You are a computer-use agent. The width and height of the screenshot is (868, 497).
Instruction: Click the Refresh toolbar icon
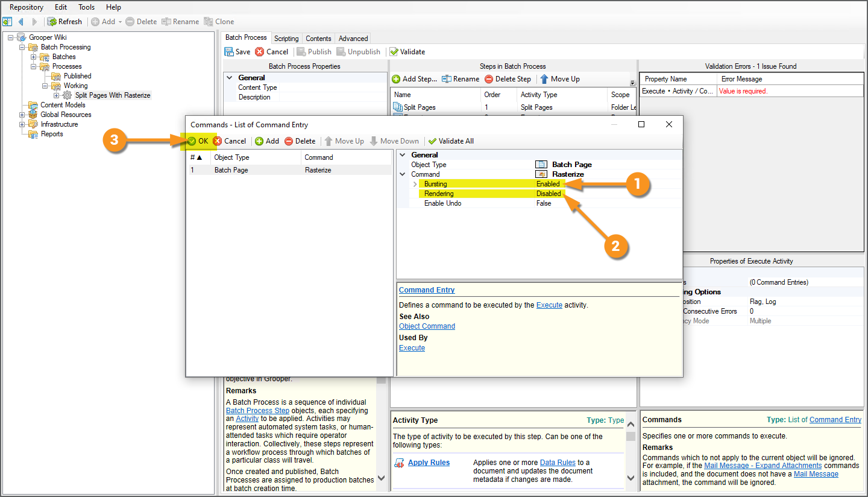(52, 22)
